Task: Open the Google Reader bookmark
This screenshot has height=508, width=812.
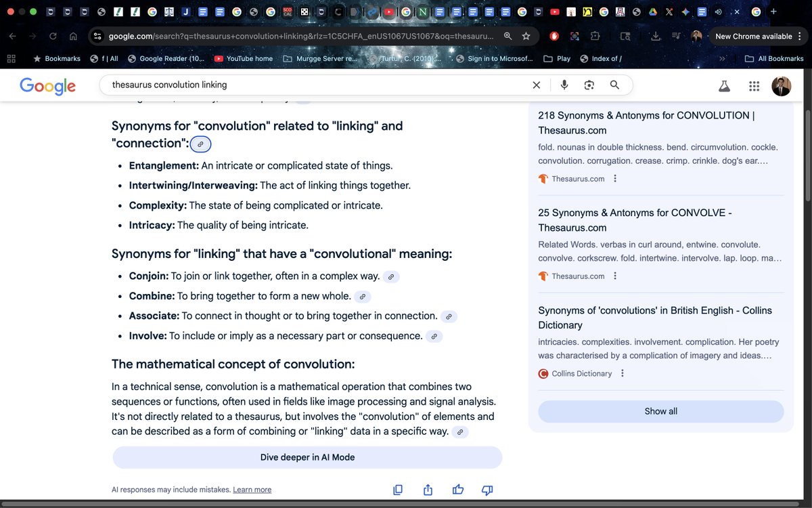Action: click(166, 59)
